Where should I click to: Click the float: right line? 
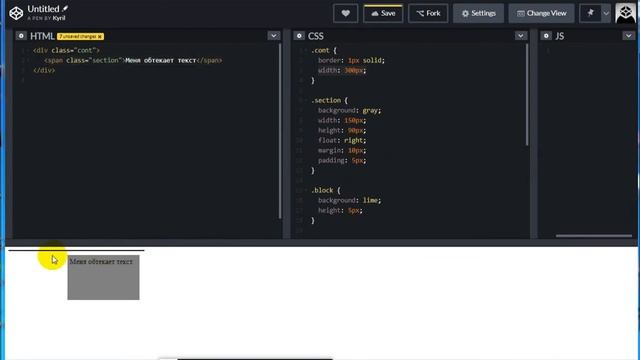click(x=342, y=140)
